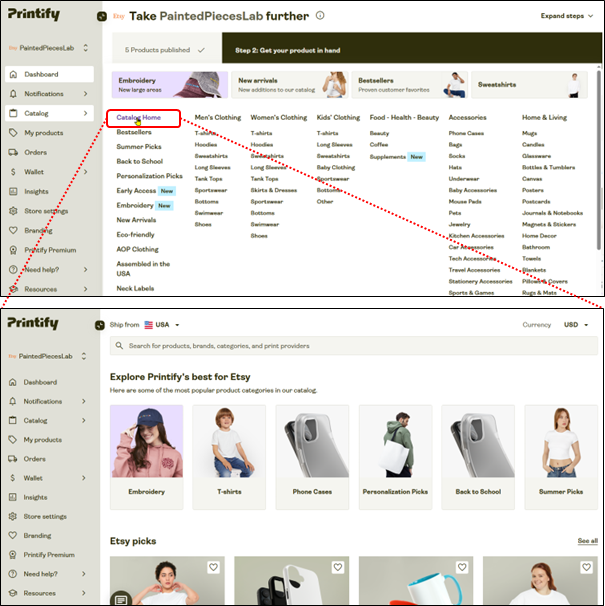Favorite the first Etsy pick with its heart
This screenshot has height=606, width=605.
214,568
